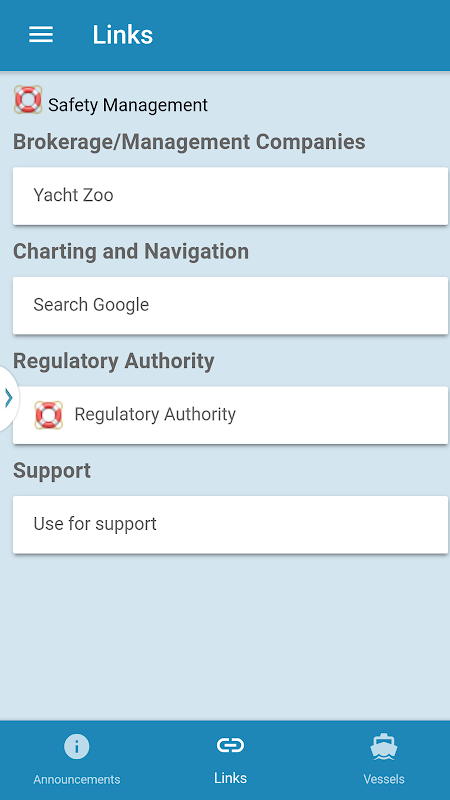Switch to the Announcements tab label

(x=77, y=779)
